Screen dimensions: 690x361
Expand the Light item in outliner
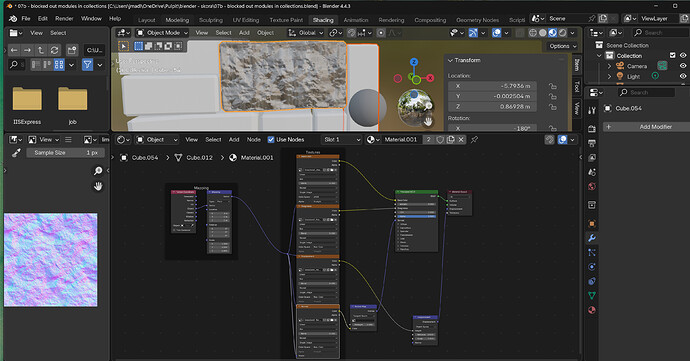tap(609, 77)
